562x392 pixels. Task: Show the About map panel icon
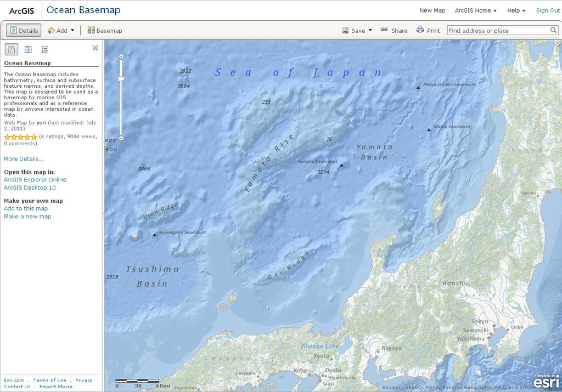coord(12,49)
